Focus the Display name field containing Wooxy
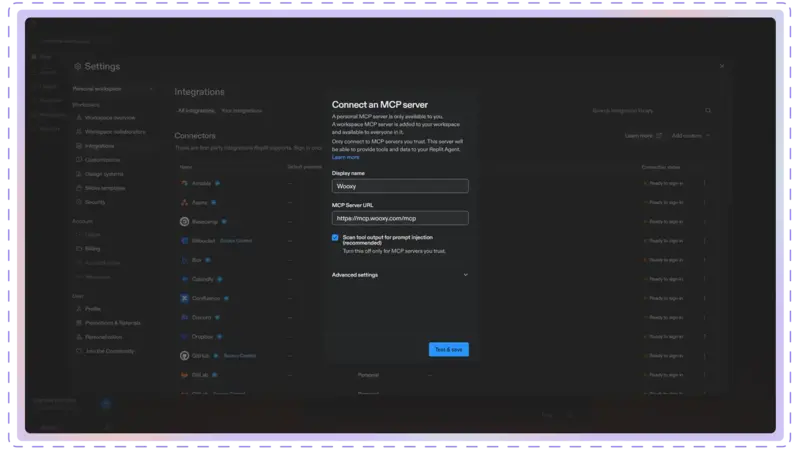The height and width of the screenshot is (450, 800). pos(400,186)
